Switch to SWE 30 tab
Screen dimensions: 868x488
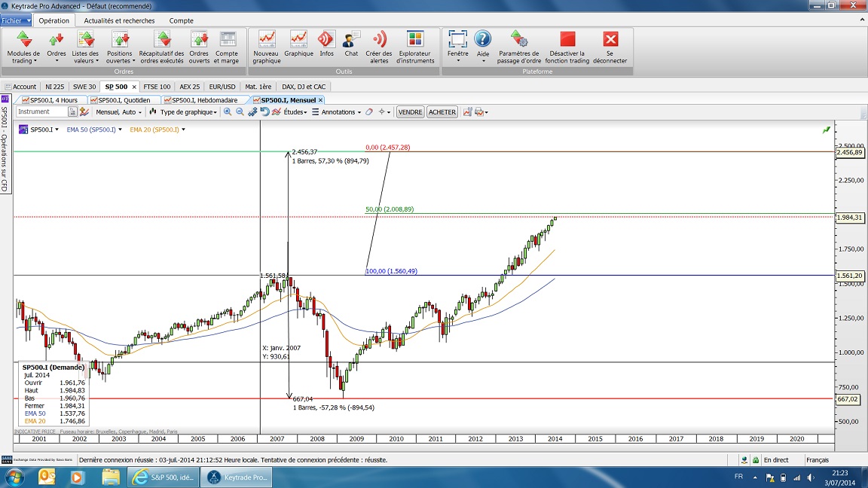[84, 87]
